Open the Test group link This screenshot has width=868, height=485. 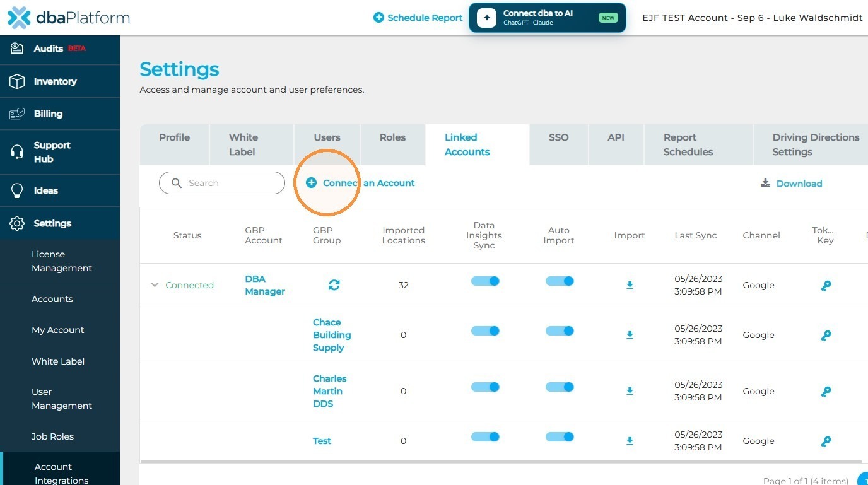pos(322,441)
